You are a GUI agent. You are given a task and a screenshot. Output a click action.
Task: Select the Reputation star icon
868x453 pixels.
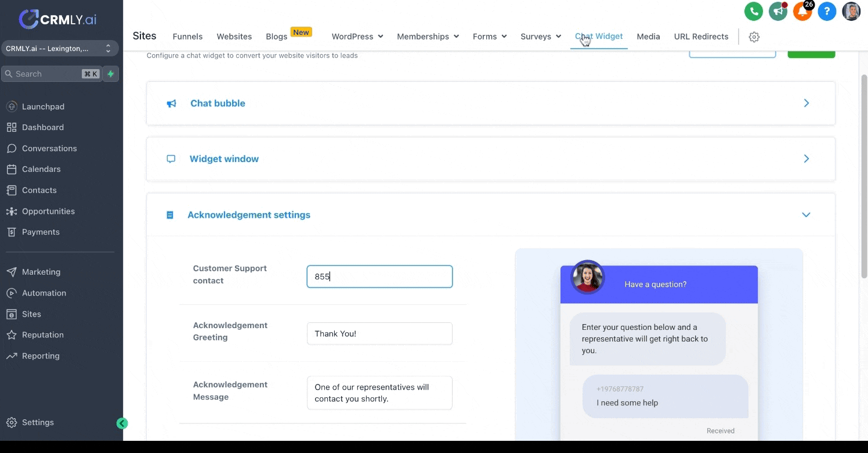(x=12, y=335)
